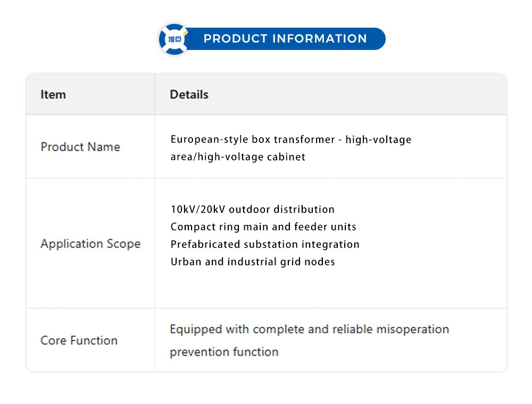Click the word misoperation in Core Function
This screenshot has height=404, width=532.
[413, 330]
